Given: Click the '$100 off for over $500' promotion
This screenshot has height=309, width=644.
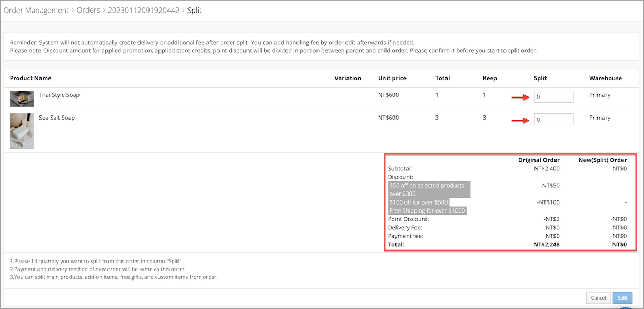Looking at the screenshot, I should coord(419,202).
